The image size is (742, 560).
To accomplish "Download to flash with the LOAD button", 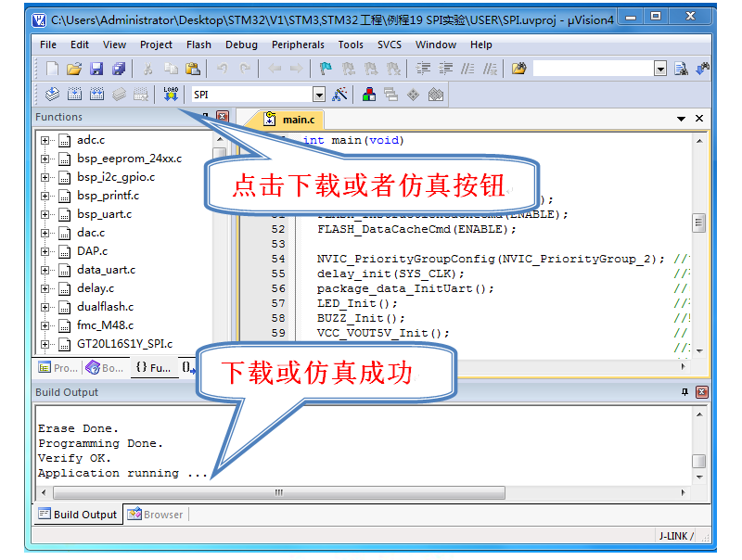I will point(171,95).
